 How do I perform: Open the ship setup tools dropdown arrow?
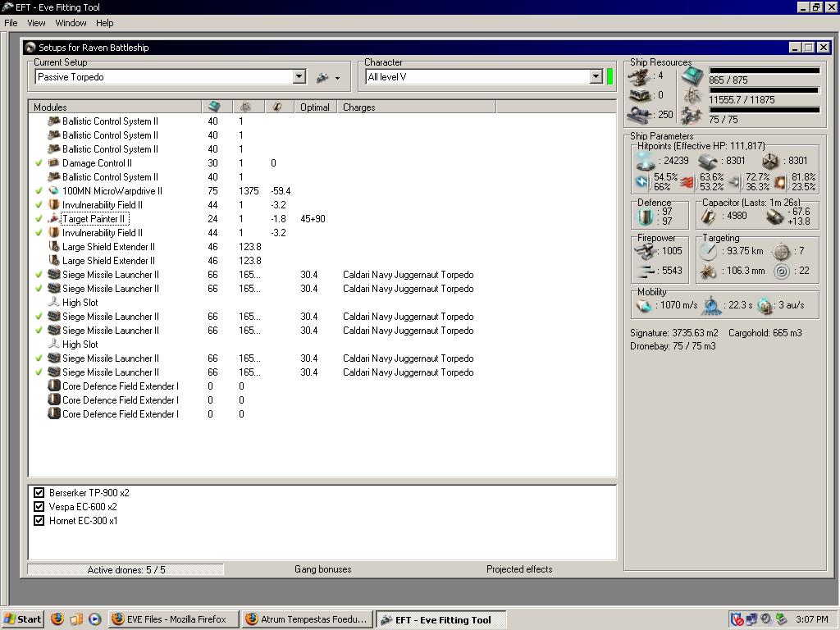[x=337, y=78]
